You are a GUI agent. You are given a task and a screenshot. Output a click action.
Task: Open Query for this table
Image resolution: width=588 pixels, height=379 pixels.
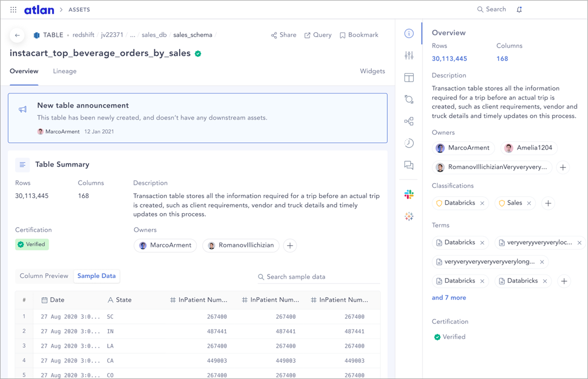(318, 35)
